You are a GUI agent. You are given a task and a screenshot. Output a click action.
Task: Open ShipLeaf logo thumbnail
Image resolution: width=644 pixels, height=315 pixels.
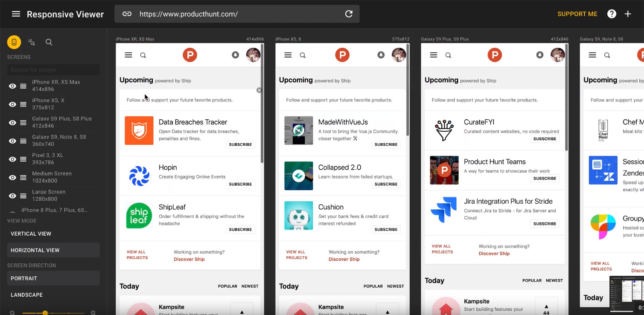pyautogui.click(x=139, y=216)
